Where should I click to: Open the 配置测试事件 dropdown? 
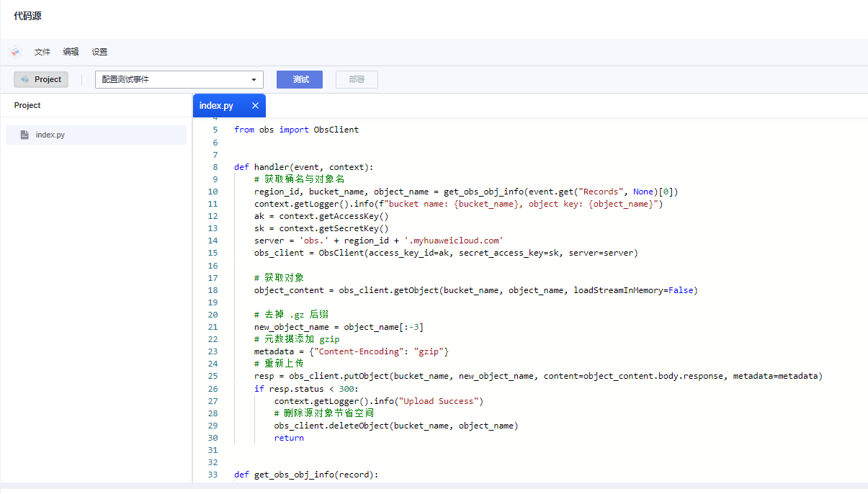[179, 79]
